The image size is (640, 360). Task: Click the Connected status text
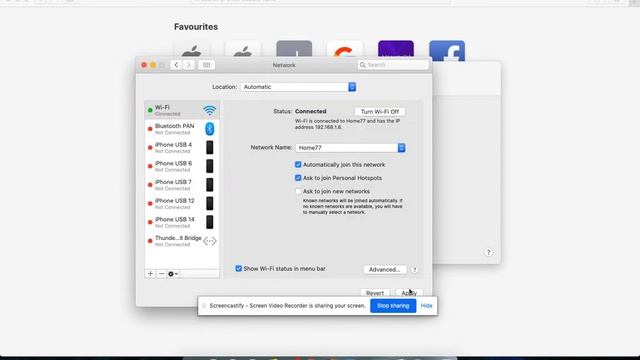coord(311,111)
